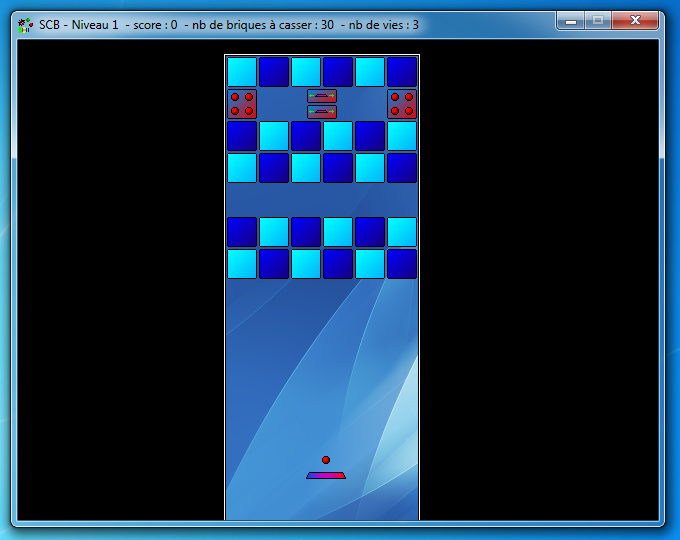This screenshot has height=540, width=680.
Task: Click the right four-red-balls bonus brick
Action: (x=402, y=104)
